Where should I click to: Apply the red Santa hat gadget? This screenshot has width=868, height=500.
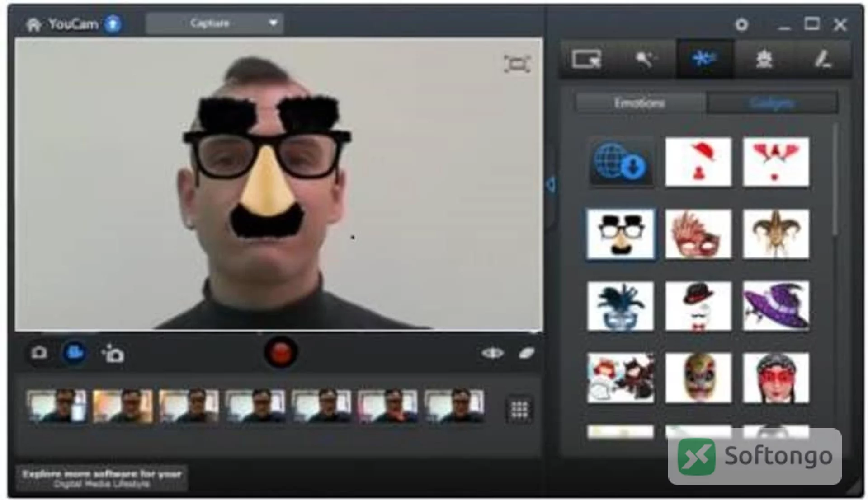[x=698, y=162]
